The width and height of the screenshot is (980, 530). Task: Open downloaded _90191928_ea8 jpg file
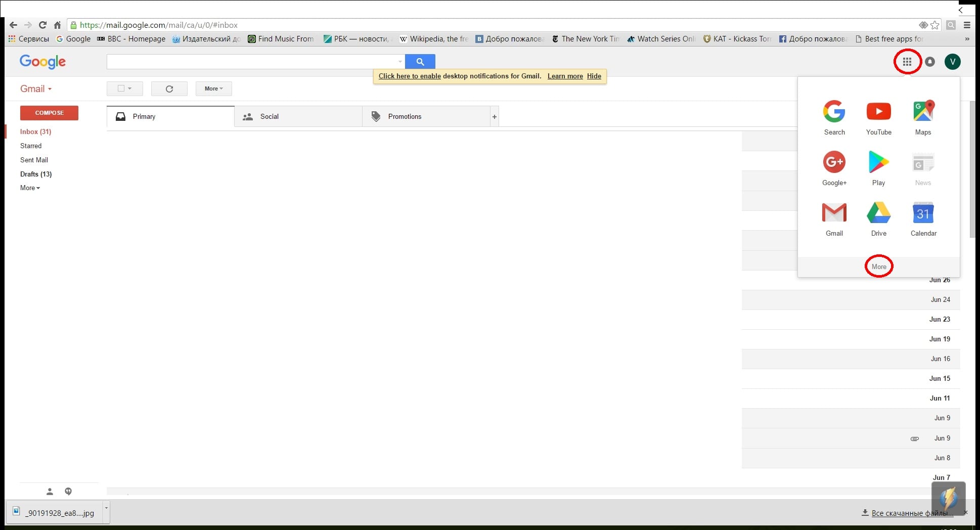click(x=54, y=513)
